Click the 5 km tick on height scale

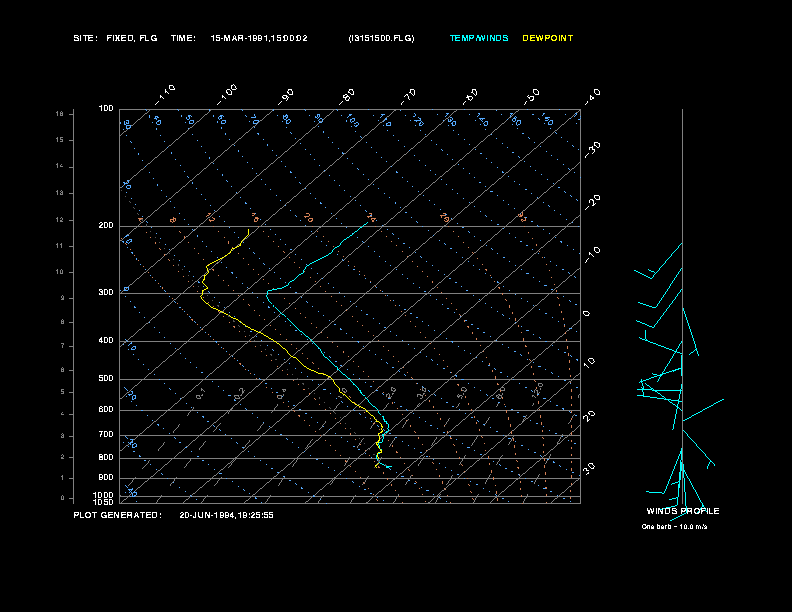pyautogui.click(x=63, y=392)
